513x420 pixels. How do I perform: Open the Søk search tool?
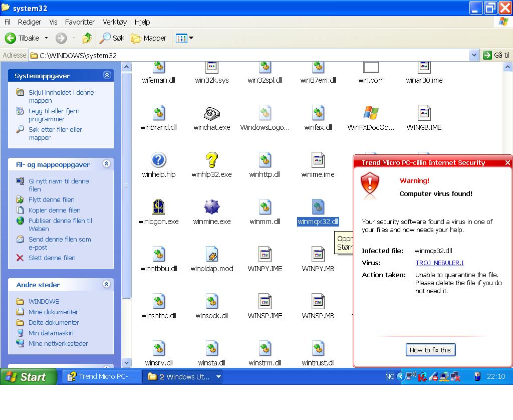(112, 38)
